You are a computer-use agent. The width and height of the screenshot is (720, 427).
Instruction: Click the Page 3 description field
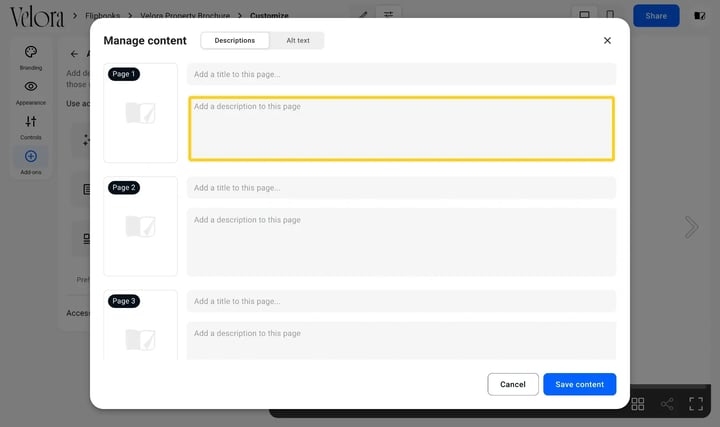(401, 341)
